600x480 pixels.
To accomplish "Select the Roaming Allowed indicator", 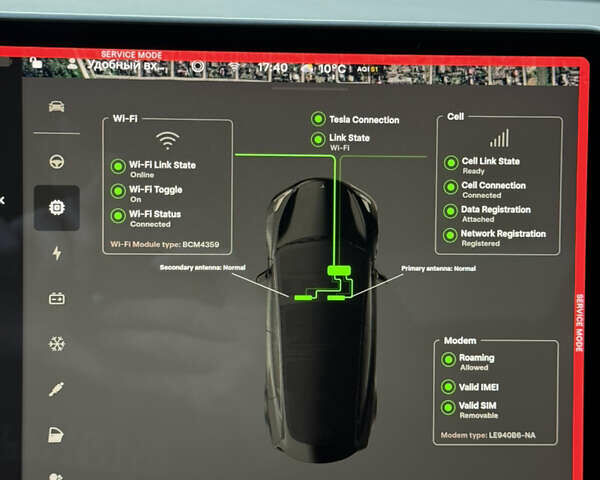I will 449,360.
